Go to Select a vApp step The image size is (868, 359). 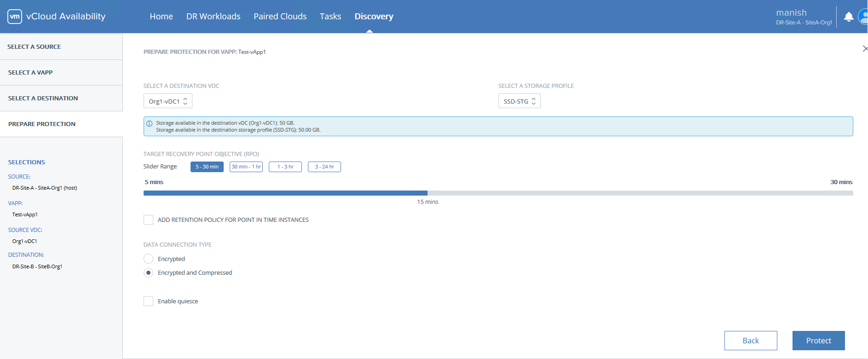61,72
